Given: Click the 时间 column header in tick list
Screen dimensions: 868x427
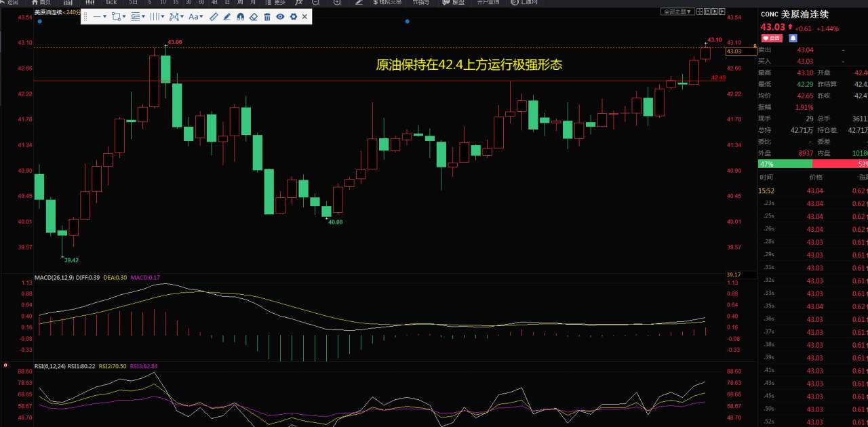Looking at the screenshot, I should (x=766, y=176).
